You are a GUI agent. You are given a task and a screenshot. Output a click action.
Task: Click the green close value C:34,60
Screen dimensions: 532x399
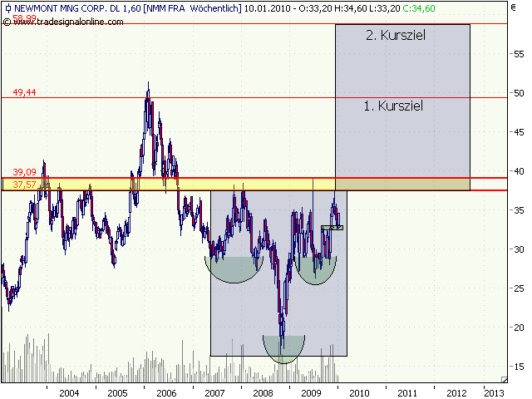(419, 8)
